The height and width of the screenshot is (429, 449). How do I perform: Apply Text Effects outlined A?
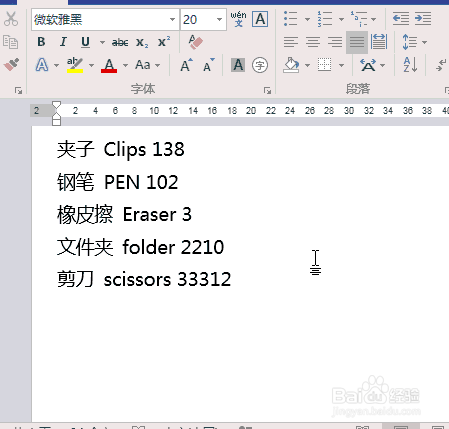tap(42, 65)
